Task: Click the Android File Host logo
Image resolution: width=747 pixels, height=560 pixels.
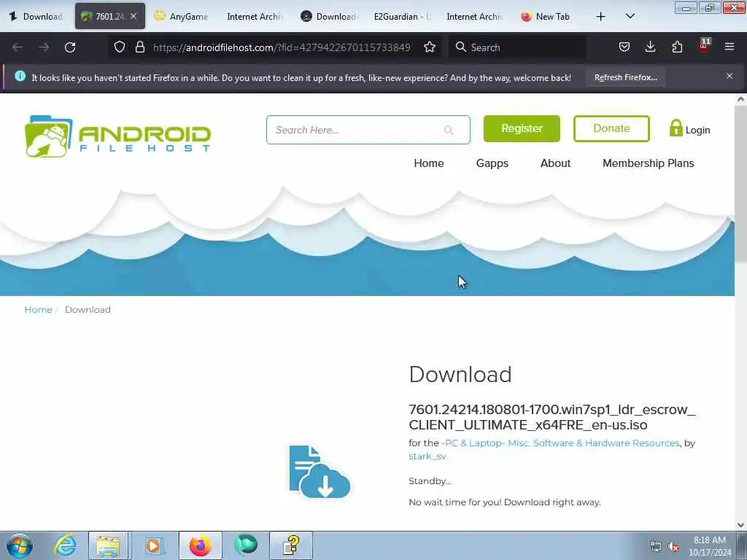Action: tap(117, 136)
